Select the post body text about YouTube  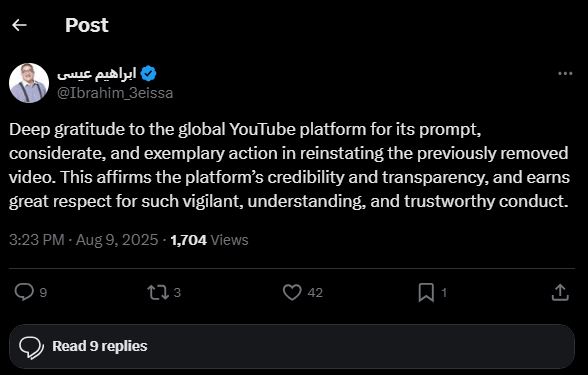[289, 165]
